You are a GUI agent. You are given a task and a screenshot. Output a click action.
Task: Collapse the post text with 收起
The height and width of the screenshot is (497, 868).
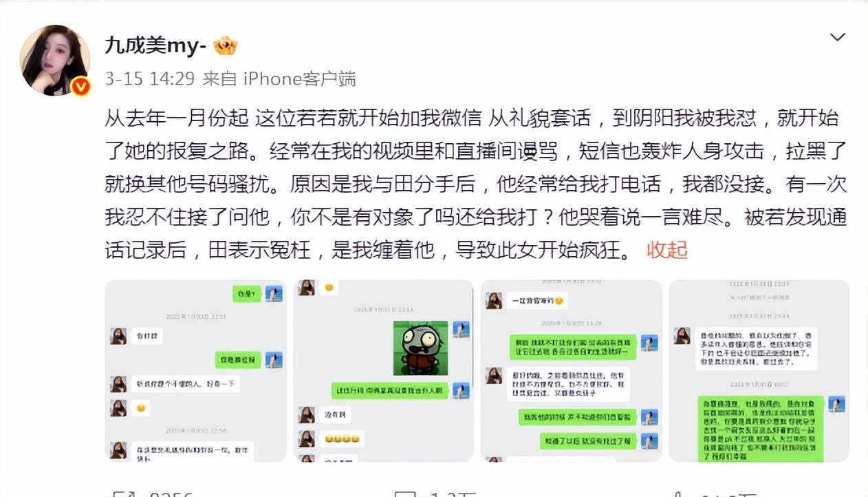667,249
